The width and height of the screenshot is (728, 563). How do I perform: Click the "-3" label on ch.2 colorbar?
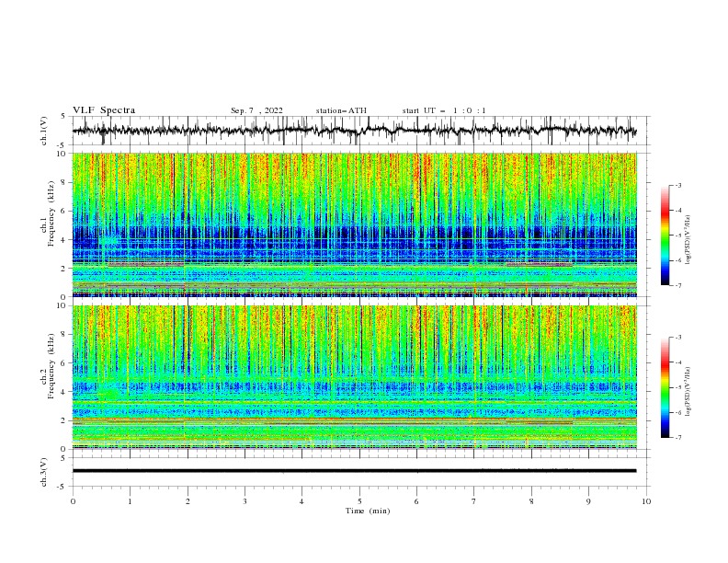[678, 338]
